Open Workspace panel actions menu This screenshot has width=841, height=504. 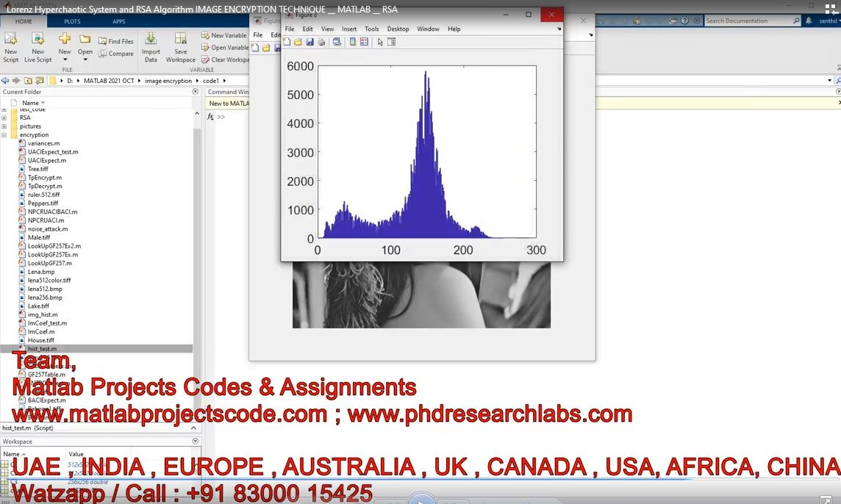coord(196,442)
